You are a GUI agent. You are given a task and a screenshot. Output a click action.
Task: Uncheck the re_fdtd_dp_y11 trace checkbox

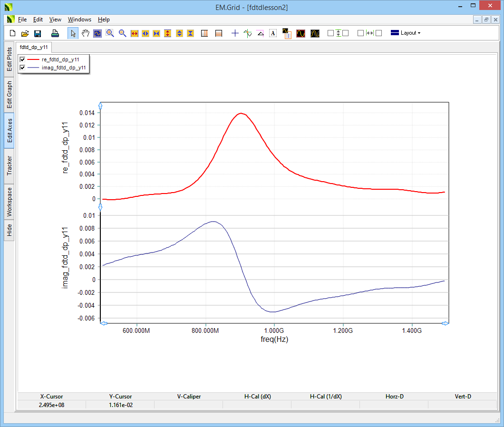click(x=22, y=59)
